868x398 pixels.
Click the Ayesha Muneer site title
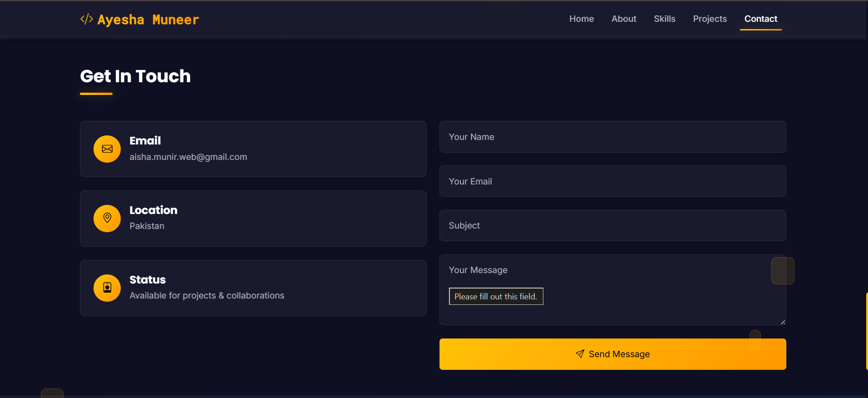(148, 20)
